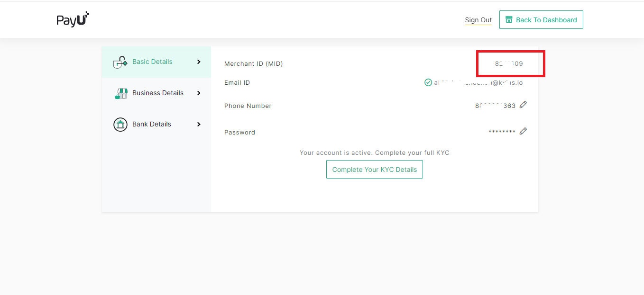This screenshot has height=295, width=644.
Task: Go back to dashboard
Action: pos(541,20)
